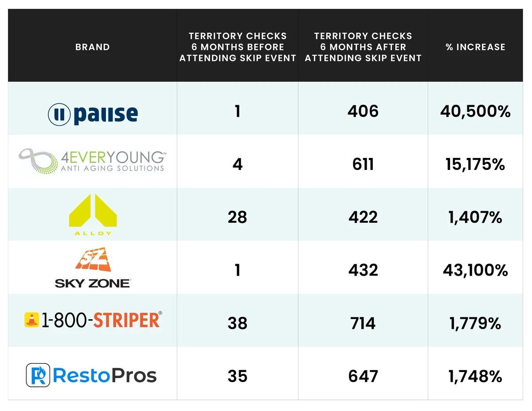Click the 714 territory checks value
Viewport: 532px width, 411px height.
click(363, 323)
